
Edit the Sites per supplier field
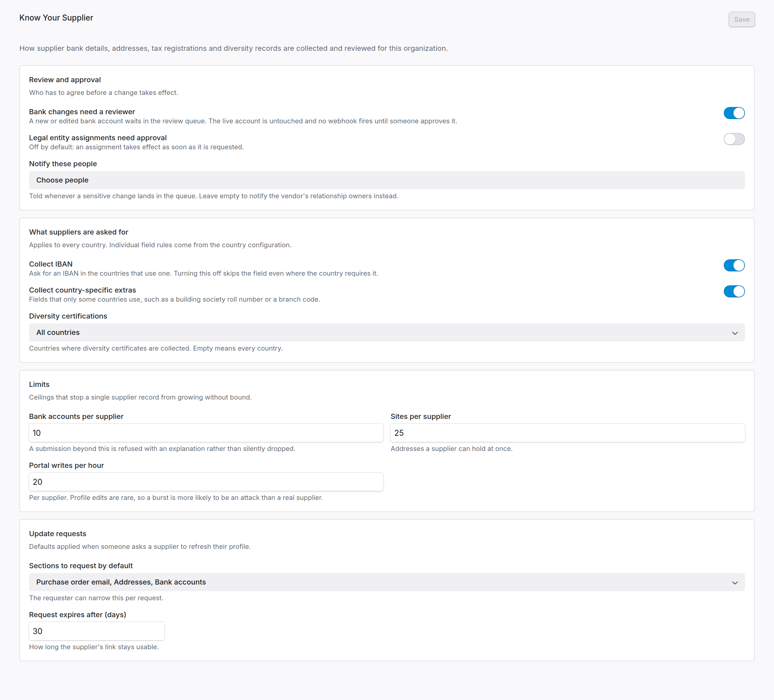pyautogui.click(x=567, y=433)
